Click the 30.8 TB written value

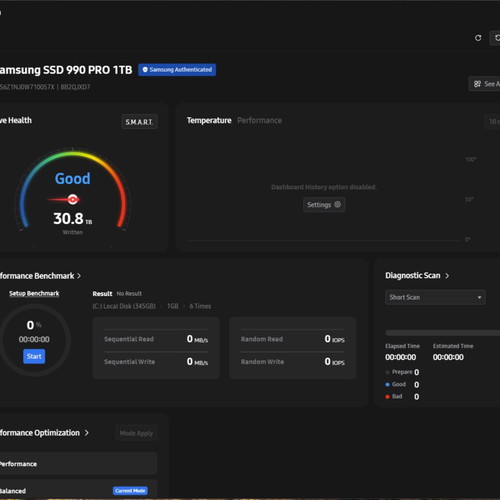pyautogui.click(x=73, y=219)
